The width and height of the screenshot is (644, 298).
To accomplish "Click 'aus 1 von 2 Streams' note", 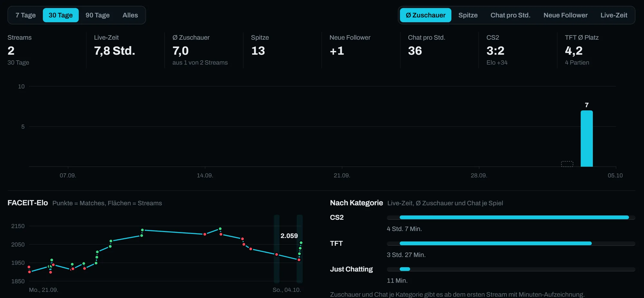I will click(200, 62).
